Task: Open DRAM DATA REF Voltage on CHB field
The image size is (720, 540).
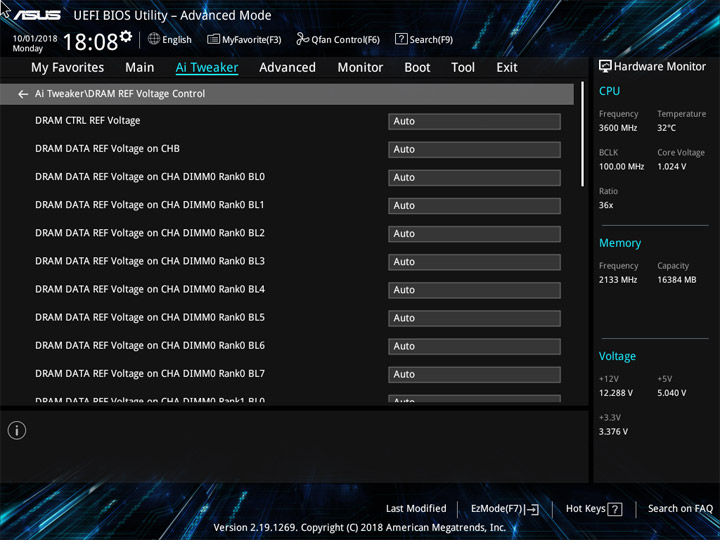Action: (474, 149)
